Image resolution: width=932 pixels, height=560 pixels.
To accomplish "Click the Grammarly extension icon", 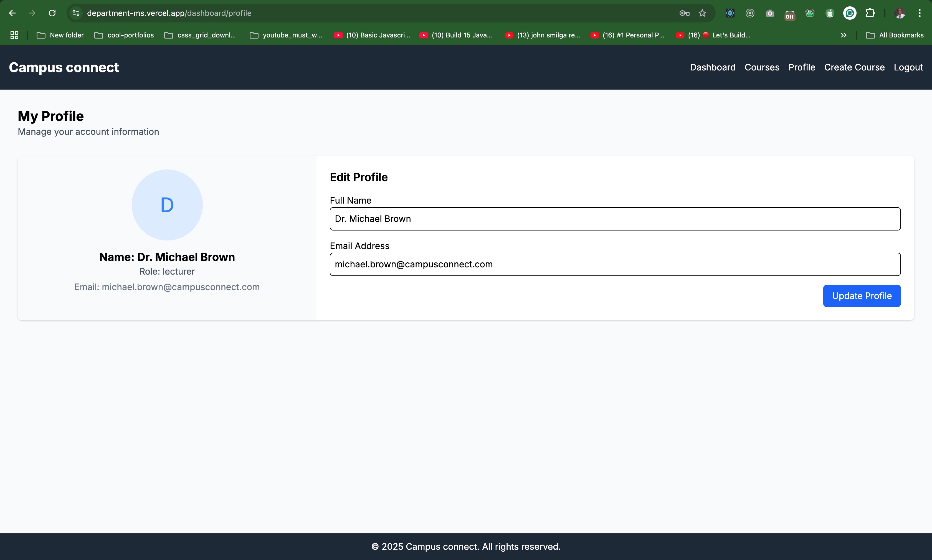I will [850, 13].
